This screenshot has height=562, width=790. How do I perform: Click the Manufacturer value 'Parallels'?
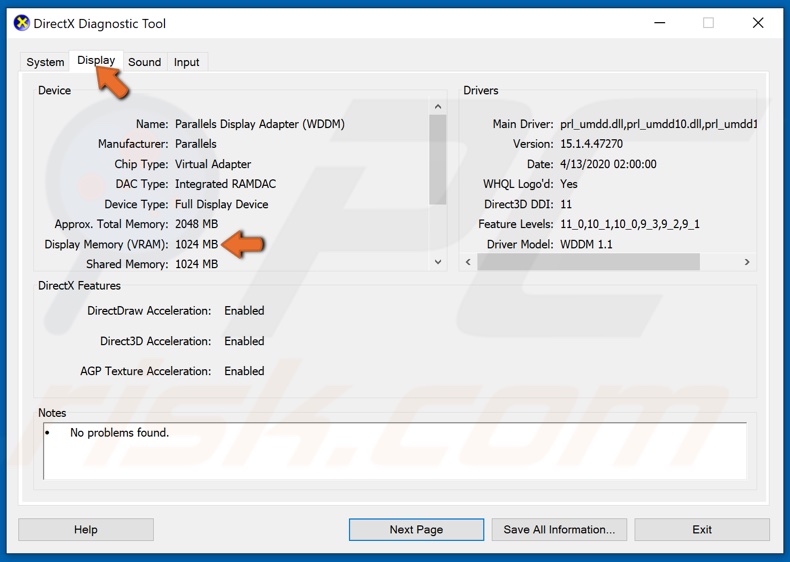195,144
